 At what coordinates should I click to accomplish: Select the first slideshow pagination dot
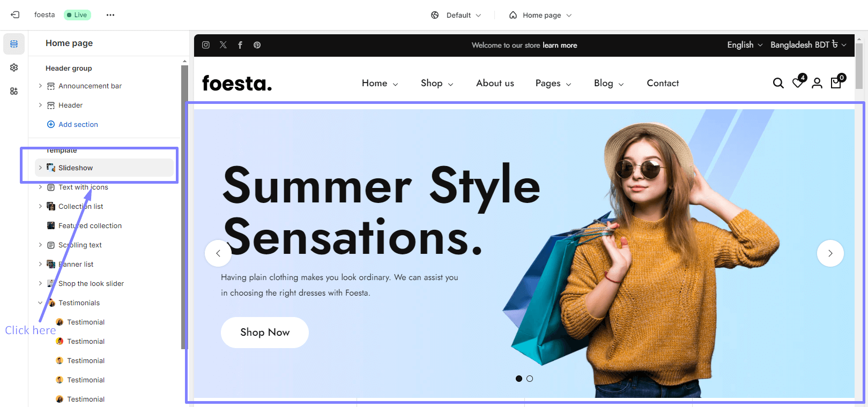pyautogui.click(x=519, y=379)
